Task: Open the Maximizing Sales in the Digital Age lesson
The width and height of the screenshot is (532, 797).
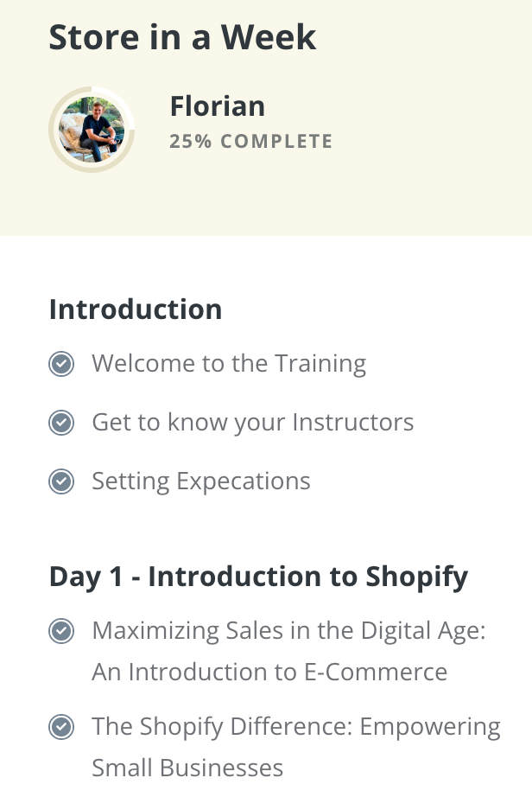Action: tap(288, 631)
